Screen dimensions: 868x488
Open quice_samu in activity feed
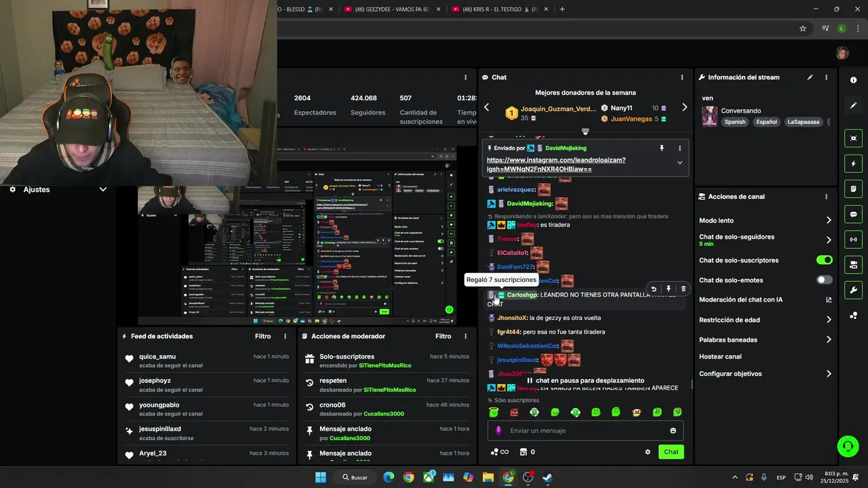tap(157, 357)
